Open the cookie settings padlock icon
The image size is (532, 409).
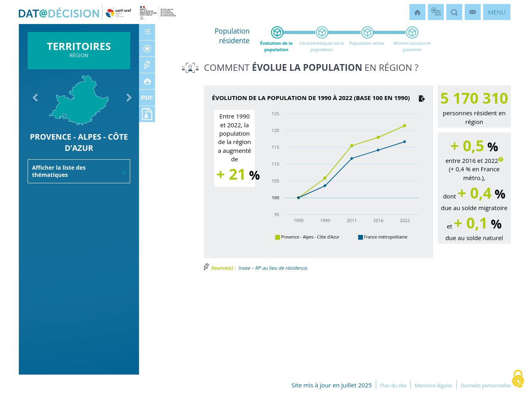pos(518,379)
